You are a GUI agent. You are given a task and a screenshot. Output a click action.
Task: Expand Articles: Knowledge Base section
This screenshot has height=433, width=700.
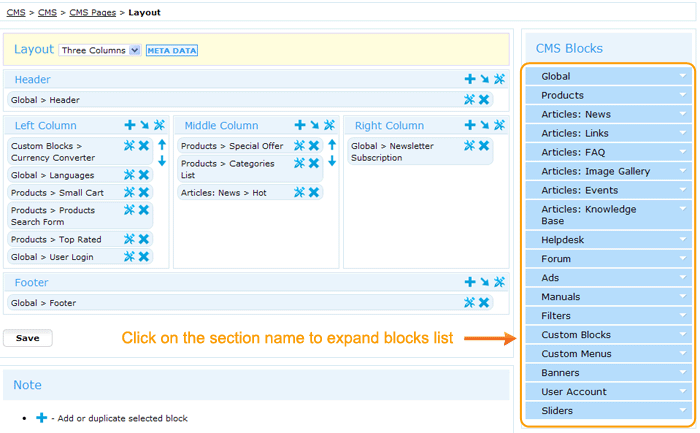pyautogui.click(x=608, y=215)
